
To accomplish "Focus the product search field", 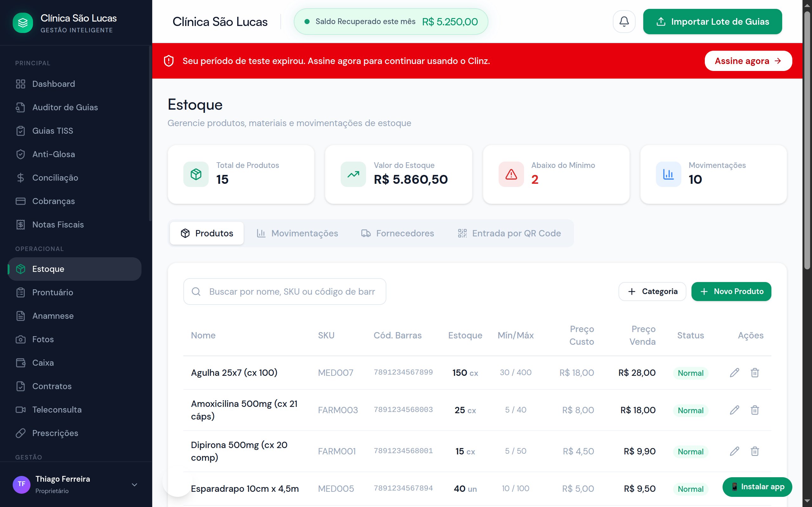I will coord(291,292).
